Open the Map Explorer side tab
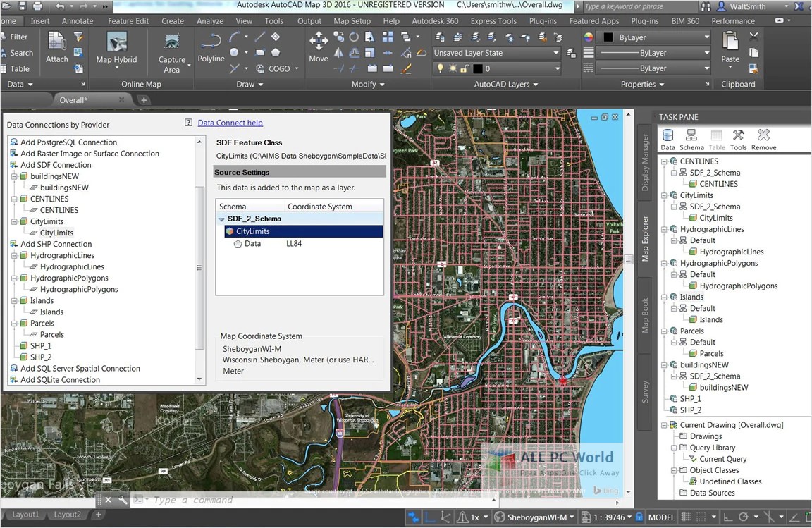 pyautogui.click(x=645, y=238)
